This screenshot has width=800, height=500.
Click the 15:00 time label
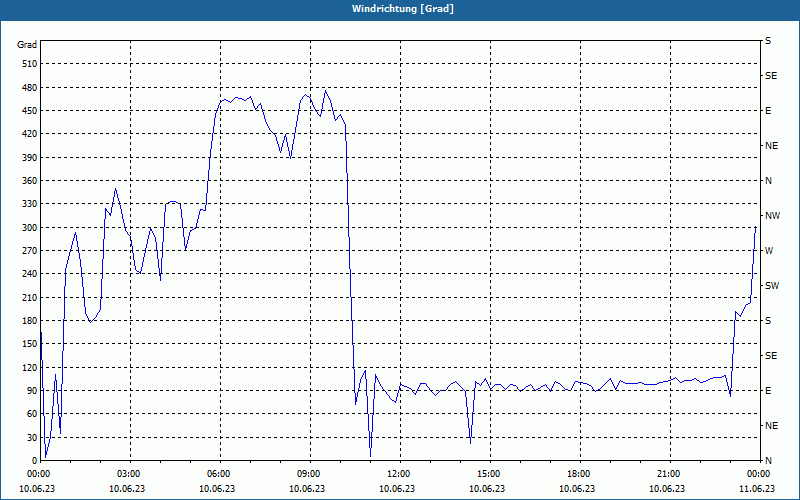(x=490, y=474)
